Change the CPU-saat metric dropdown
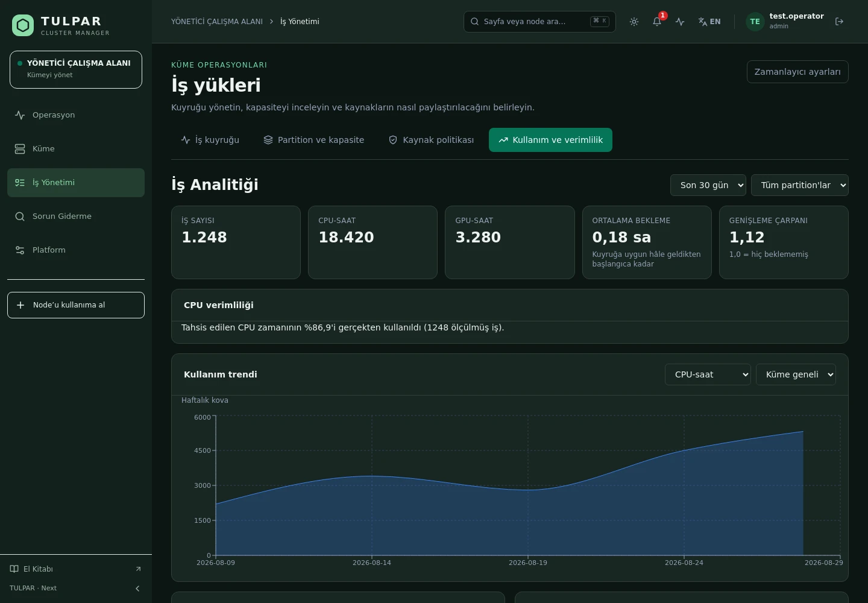This screenshot has height=603, width=868. coord(708,374)
